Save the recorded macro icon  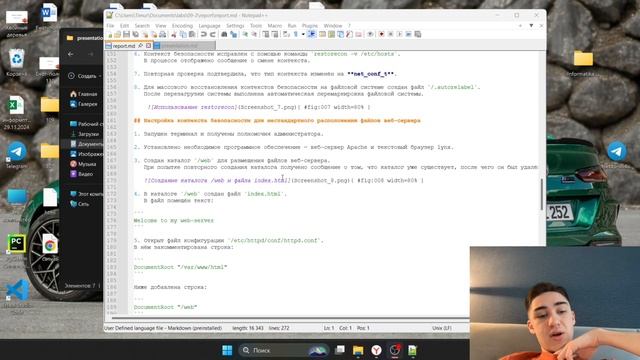(x=417, y=34)
